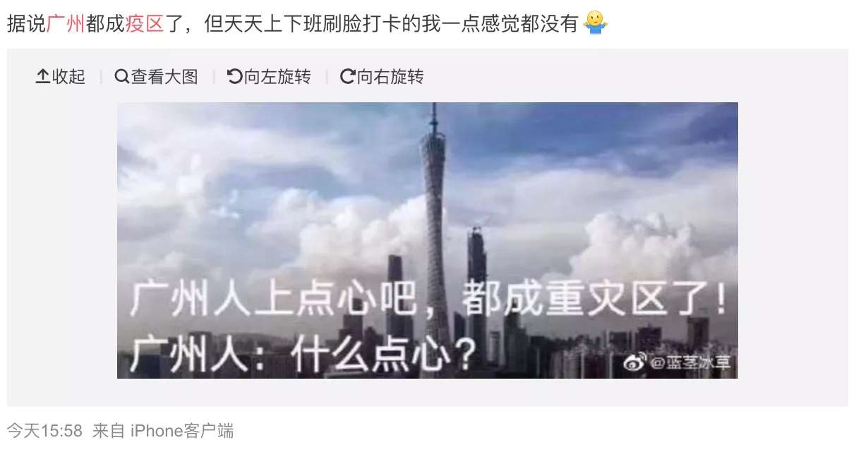This screenshot has width=868, height=464.
Task: Click the clockwise rotate arrow icon
Action: coord(348,77)
